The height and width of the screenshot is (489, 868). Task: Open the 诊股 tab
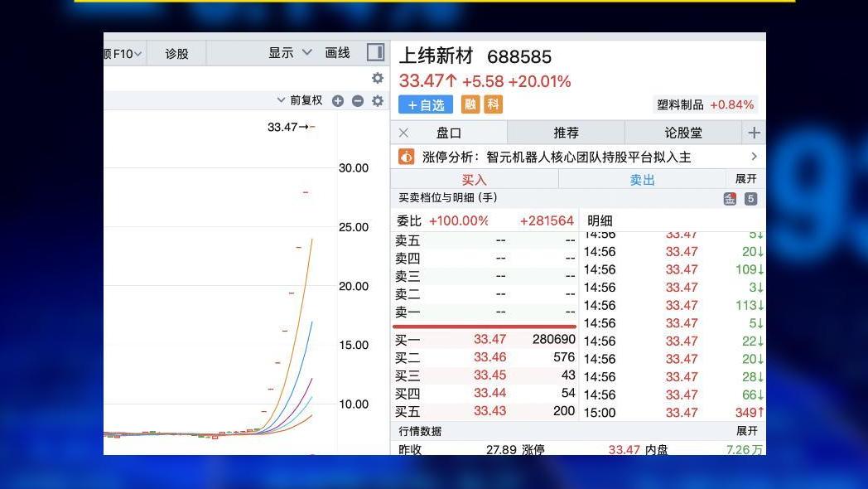pyautogui.click(x=176, y=54)
